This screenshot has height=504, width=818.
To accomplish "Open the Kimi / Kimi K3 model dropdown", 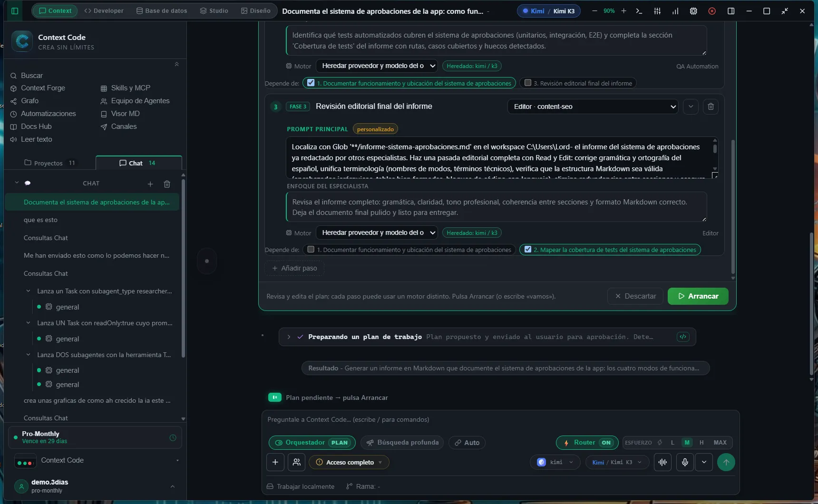I will click(617, 462).
